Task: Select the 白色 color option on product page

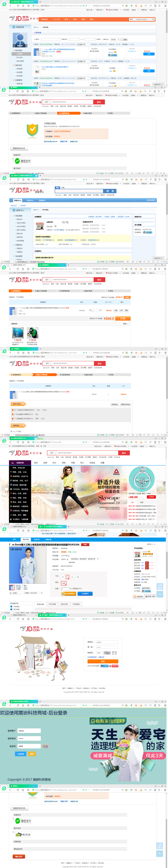Action: (64, 583)
